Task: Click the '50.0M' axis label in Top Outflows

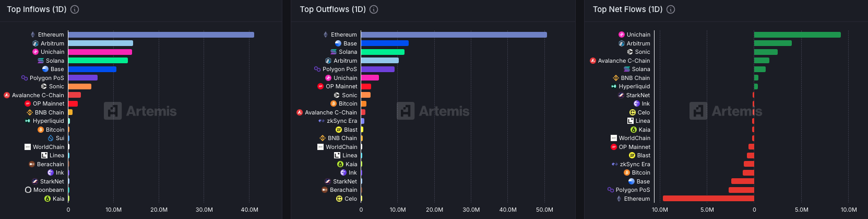Action: click(x=544, y=210)
